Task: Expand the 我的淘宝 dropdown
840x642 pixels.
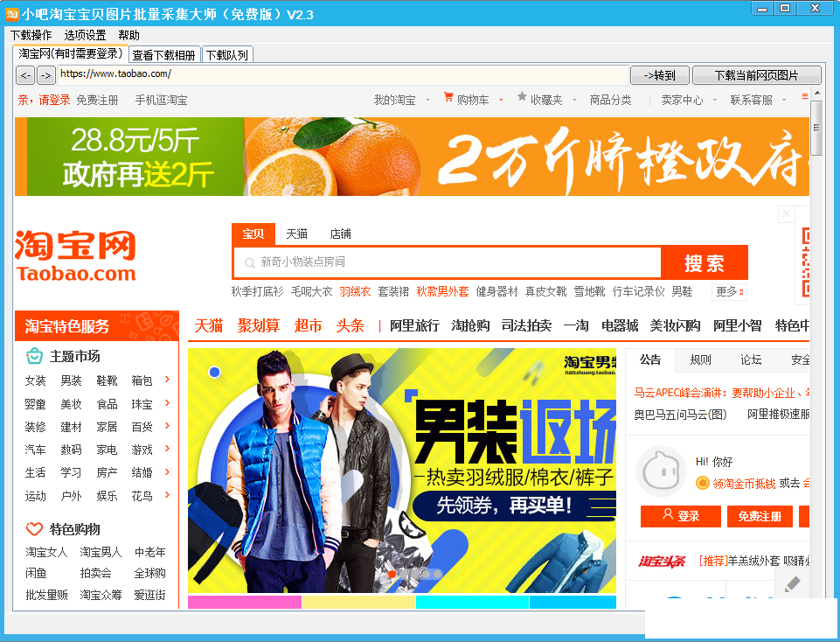Action: 427,101
